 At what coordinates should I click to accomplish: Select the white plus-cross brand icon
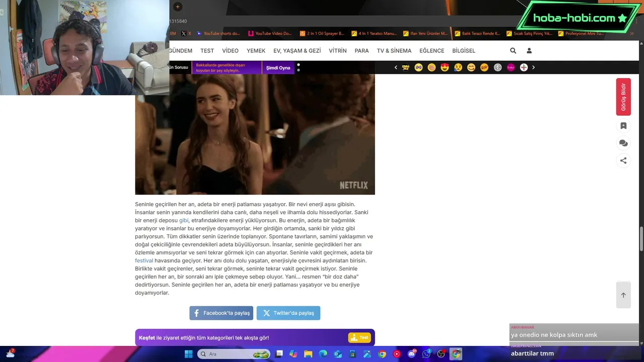[524, 67]
